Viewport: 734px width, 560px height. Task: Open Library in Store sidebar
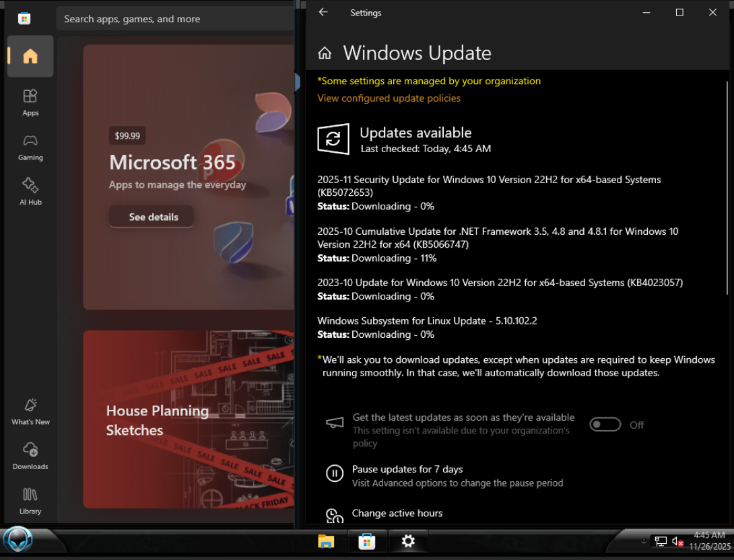pos(30,500)
